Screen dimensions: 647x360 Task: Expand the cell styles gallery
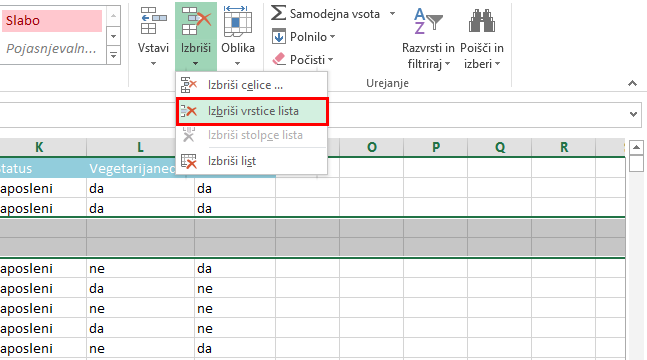pos(113,55)
